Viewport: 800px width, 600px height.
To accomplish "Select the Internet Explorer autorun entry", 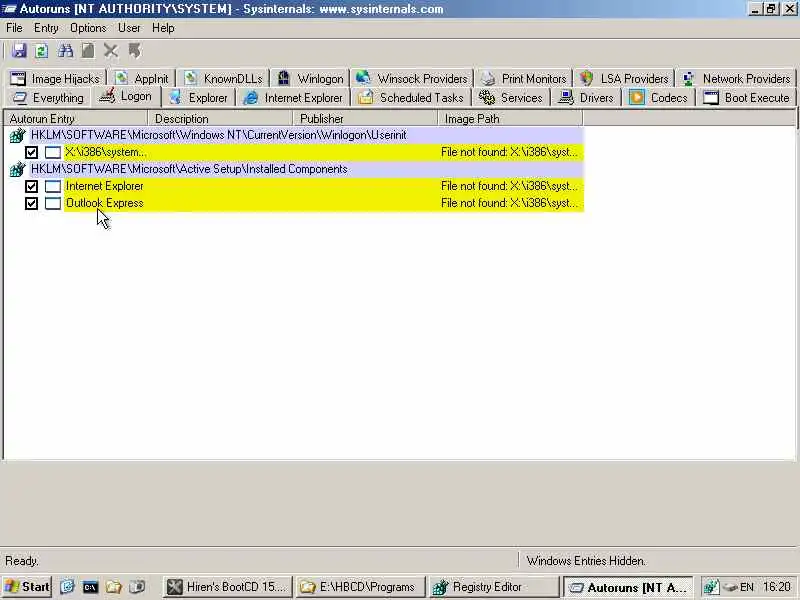I will [x=323, y=186].
